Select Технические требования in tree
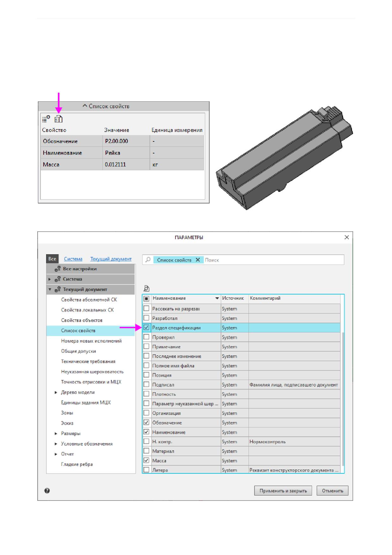The height and width of the screenshot is (555, 392). pyautogui.click(x=88, y=361)
